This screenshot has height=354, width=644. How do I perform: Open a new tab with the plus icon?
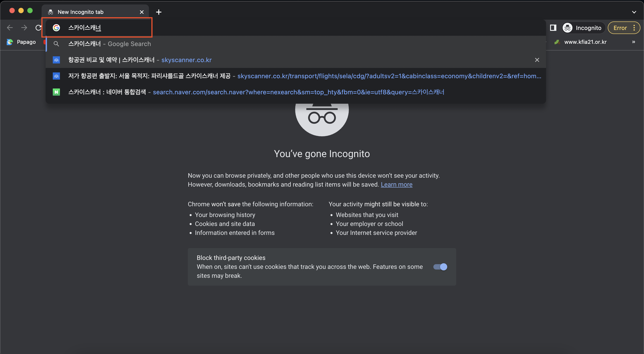159,12
